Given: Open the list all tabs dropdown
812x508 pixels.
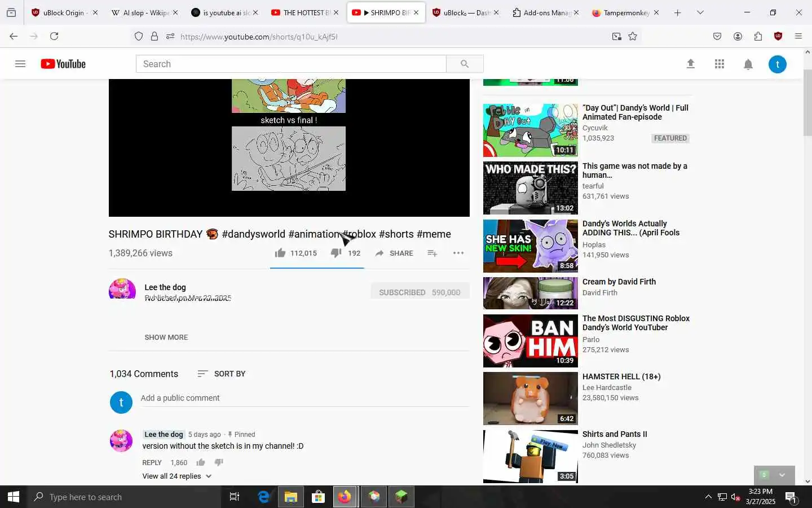Looking at the screenshot, I should coord(700,12).
